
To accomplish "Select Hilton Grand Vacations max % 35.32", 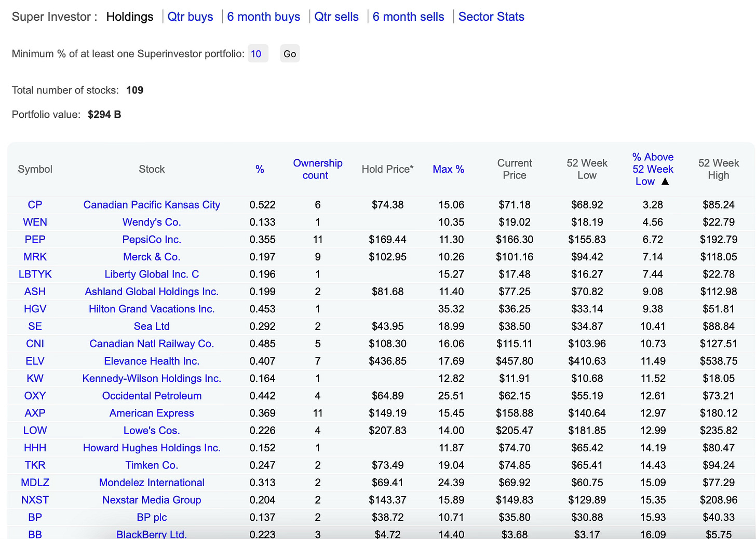I will tap(451, 309).
